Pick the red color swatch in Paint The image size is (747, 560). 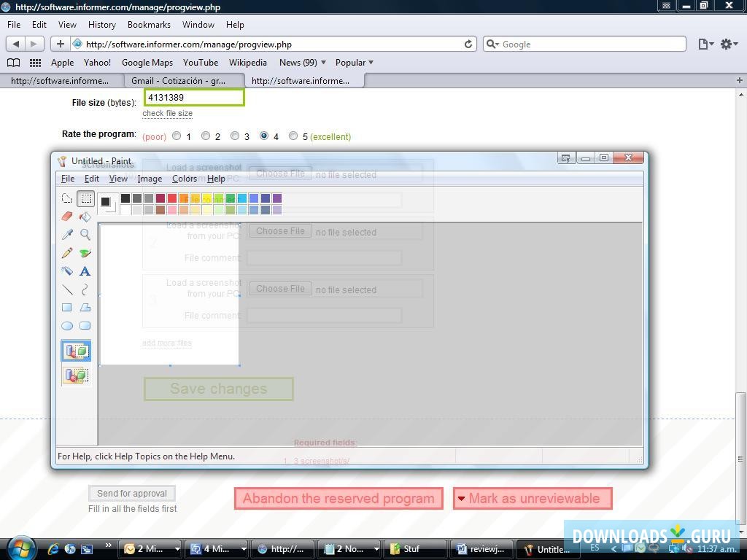pyautogui.click(x=172, y=198)
